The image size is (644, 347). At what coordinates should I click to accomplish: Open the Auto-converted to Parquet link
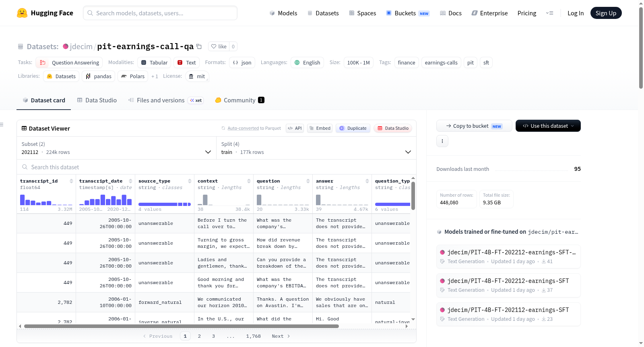coord(254,128)
